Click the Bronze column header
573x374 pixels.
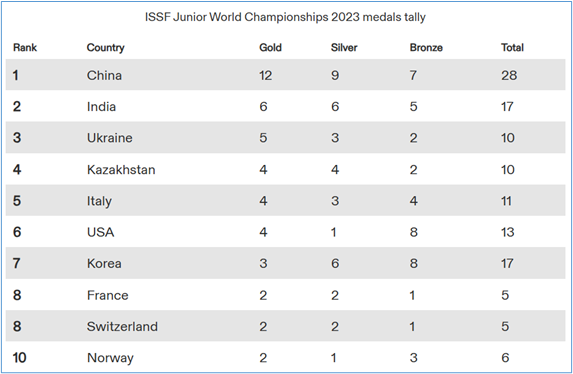(426, 48)
